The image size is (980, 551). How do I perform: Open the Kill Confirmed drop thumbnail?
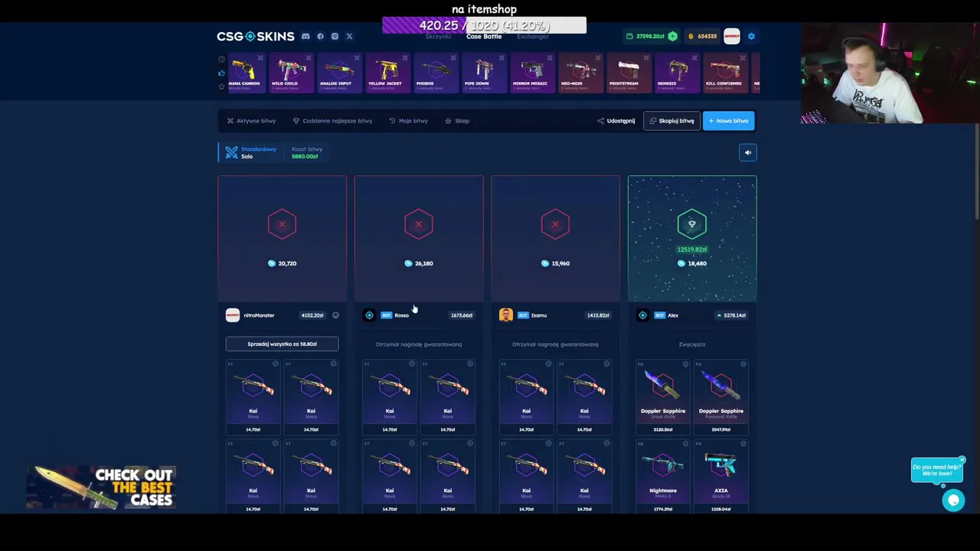(724, 73)
